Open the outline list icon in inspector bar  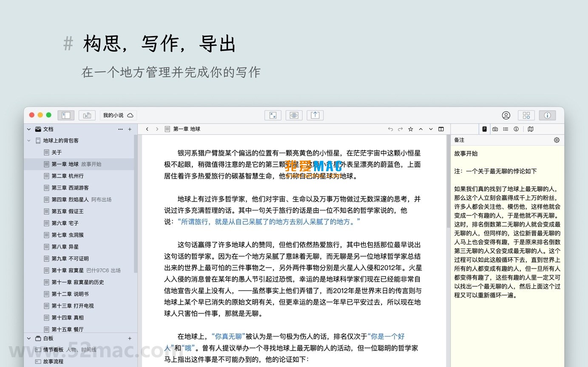506,129
